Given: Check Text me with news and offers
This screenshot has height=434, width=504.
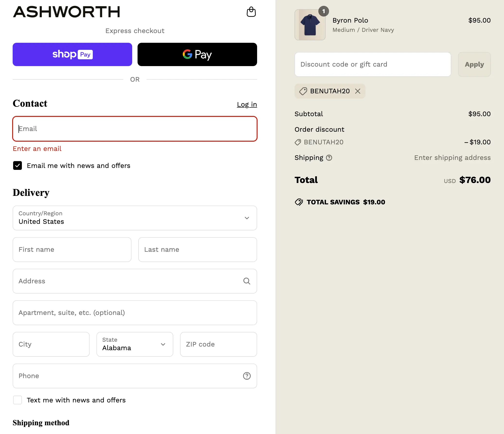Looking at the screenshot, I should [x=17, y=400].
